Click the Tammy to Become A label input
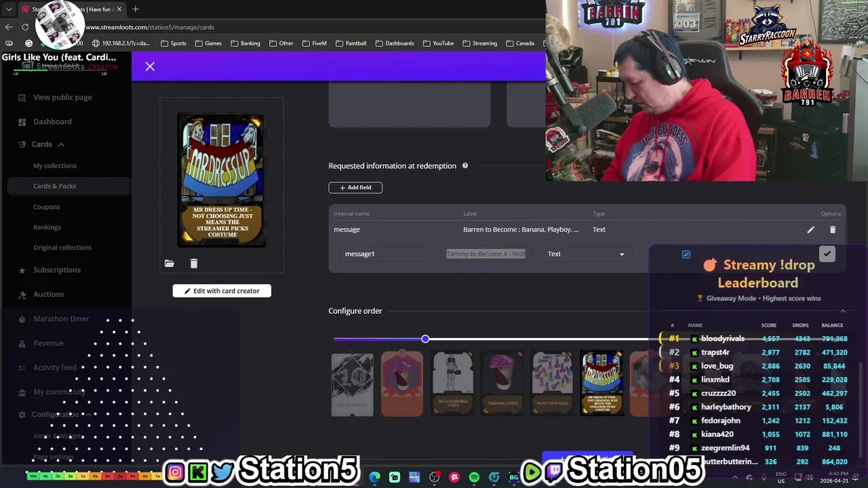 tap(486, 254)
